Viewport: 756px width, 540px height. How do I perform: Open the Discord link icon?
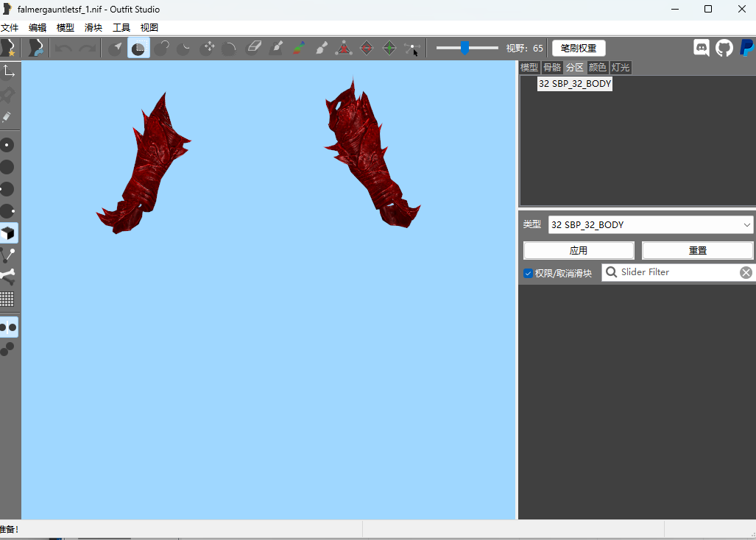click(701, 48)
